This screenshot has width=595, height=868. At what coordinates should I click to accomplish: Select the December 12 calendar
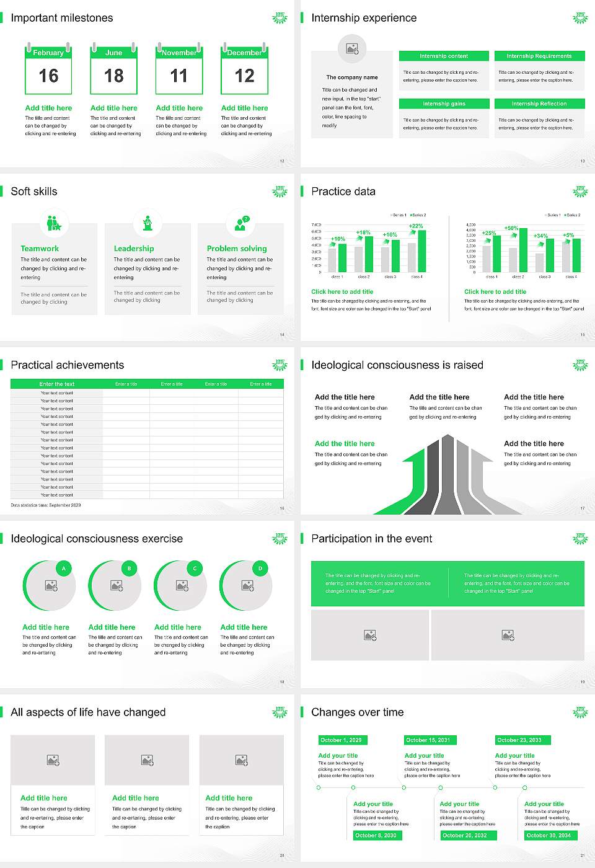[244, 69]
